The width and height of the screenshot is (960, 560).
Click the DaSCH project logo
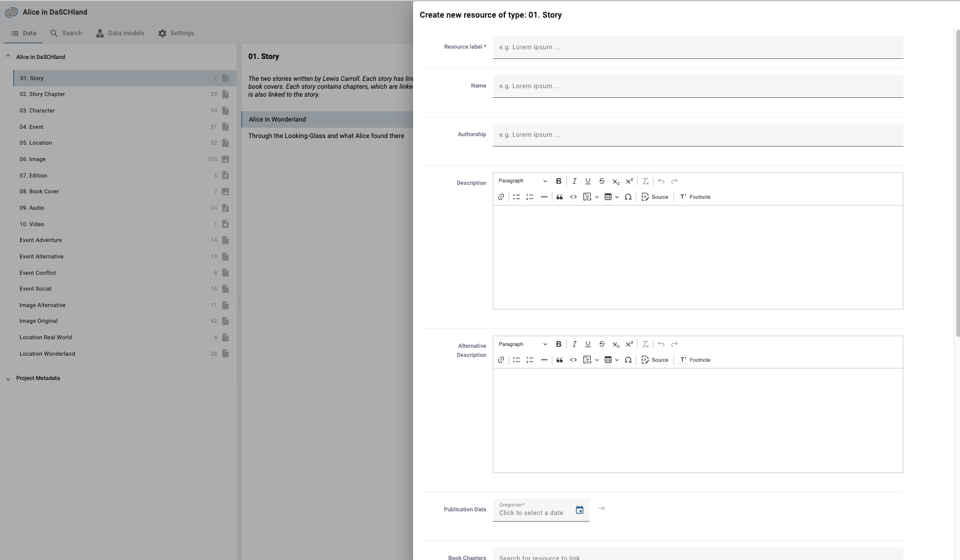click(11, 12)
